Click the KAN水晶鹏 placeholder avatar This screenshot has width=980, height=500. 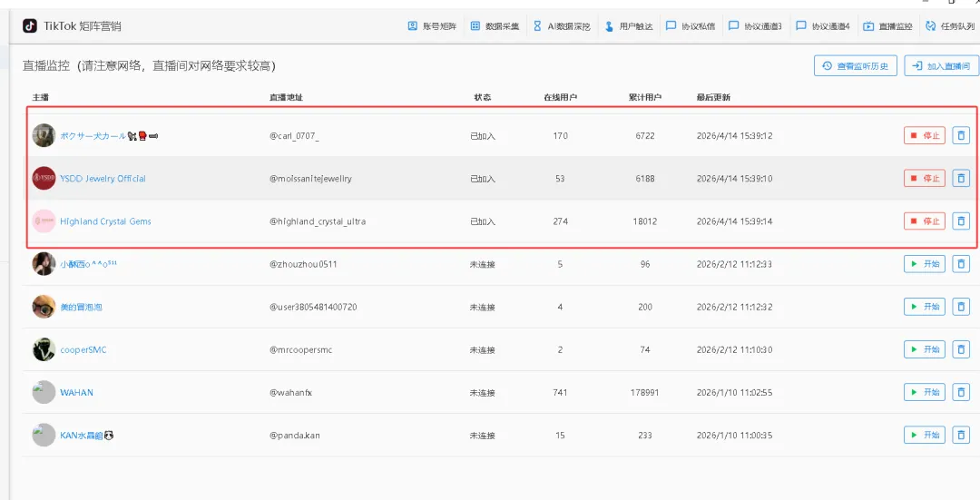pos(44,435)
